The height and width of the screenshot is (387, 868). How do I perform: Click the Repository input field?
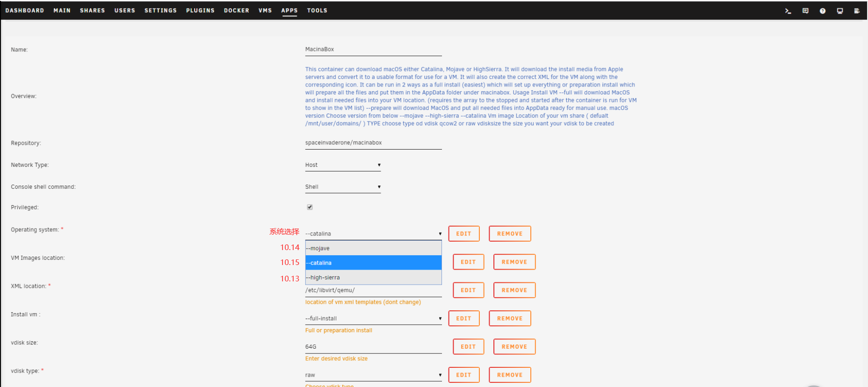373,143
